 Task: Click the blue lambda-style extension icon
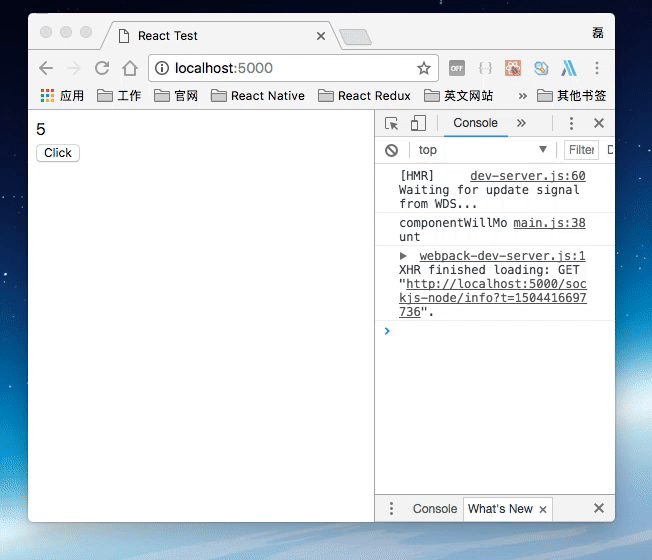(x=568, y=68)
